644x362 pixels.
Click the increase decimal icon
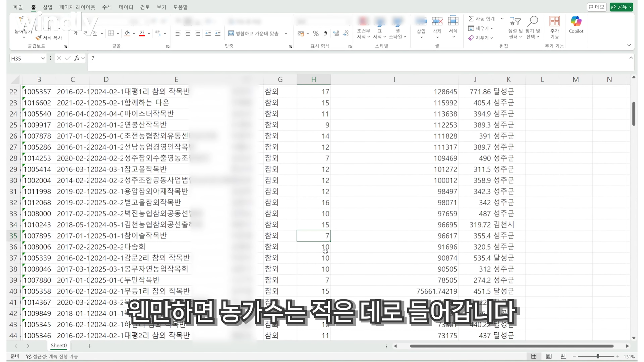click(336, 33)
